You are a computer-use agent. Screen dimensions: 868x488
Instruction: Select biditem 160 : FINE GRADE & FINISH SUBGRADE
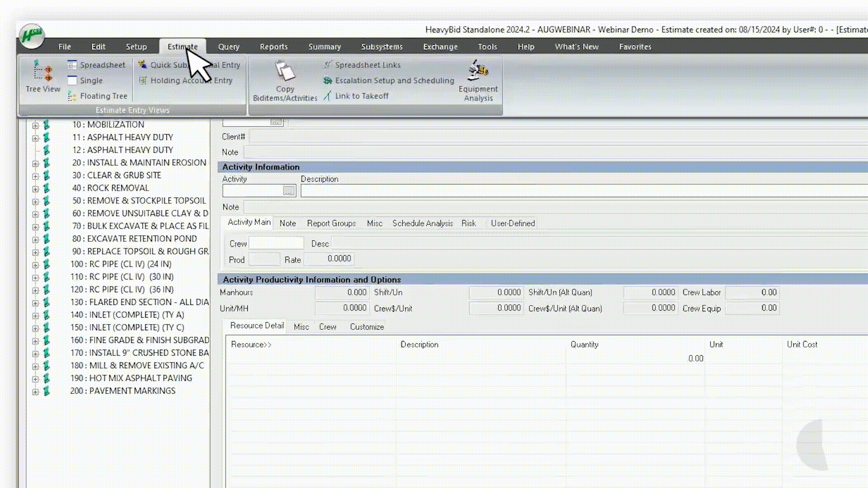[x=139, y=340]
